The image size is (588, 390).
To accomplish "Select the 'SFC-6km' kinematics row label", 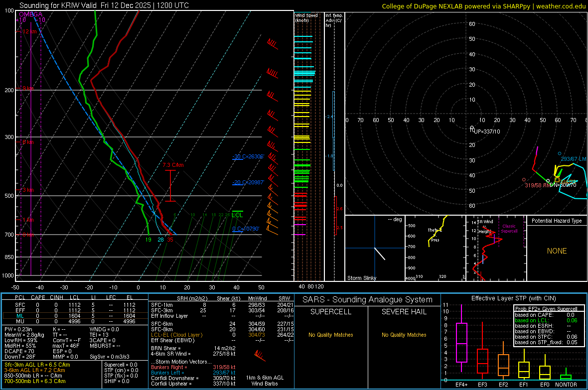I will pyautogui.click(x=162, y=324).
